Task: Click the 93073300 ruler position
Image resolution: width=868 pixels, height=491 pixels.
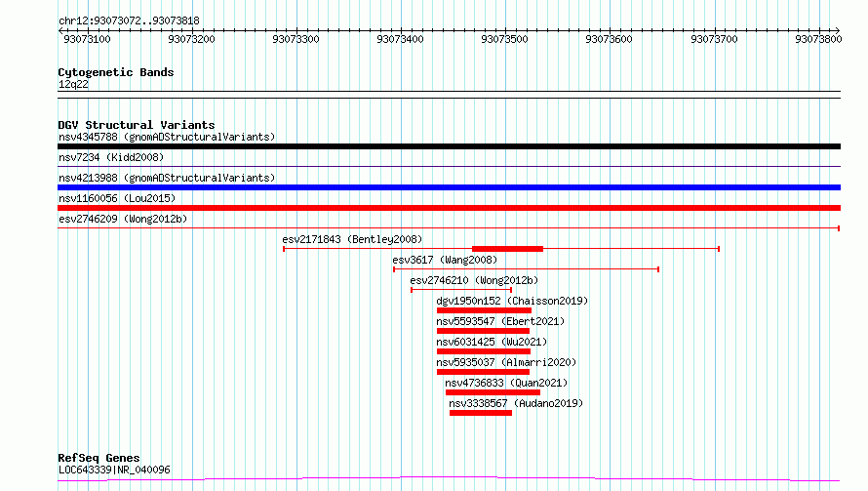Action: tap(296, 39)
